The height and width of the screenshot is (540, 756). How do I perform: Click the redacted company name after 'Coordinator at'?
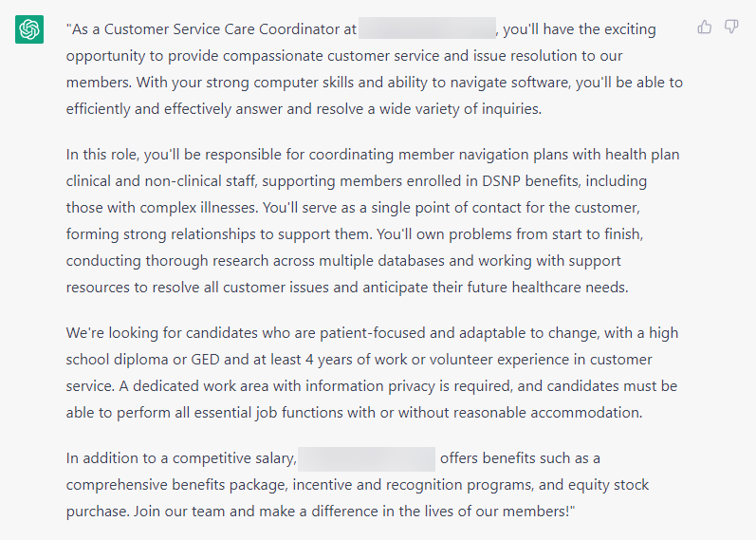coord(427,28)
